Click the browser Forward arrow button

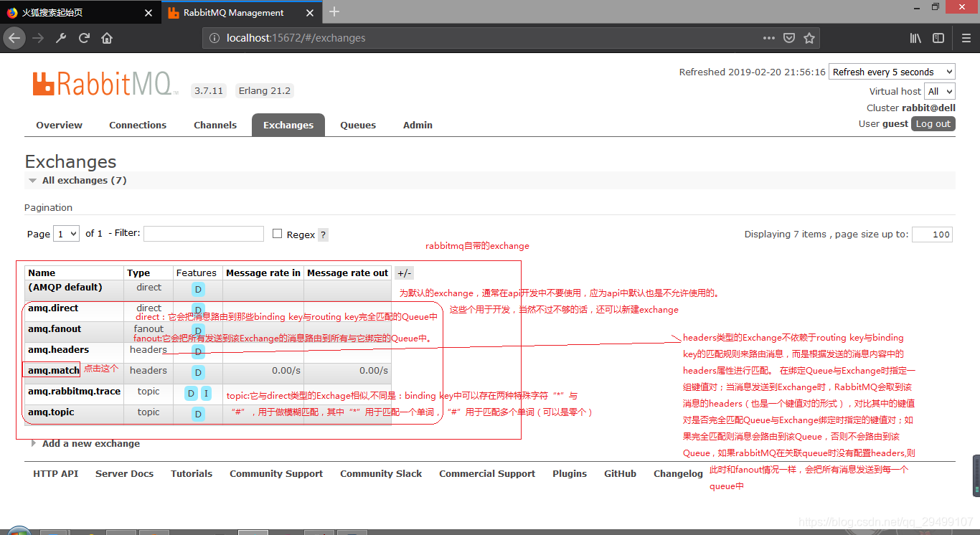pyautogui.click(x=38, y=38)
